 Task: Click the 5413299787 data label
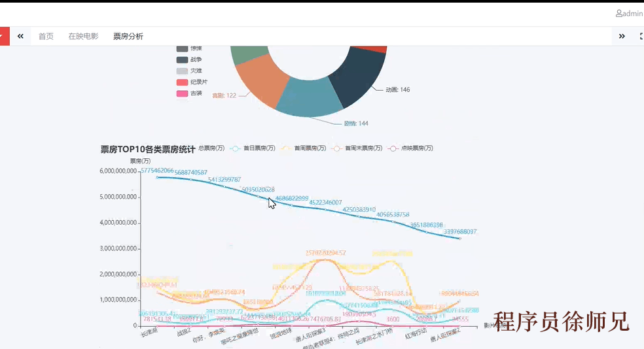(224, 179)
